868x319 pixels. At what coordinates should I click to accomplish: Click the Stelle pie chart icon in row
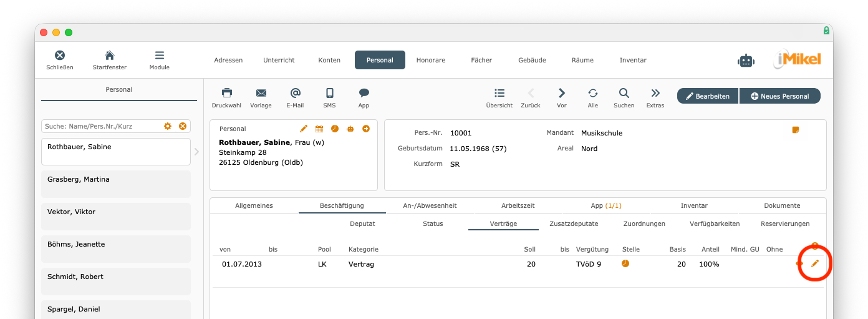coord(625,263)
